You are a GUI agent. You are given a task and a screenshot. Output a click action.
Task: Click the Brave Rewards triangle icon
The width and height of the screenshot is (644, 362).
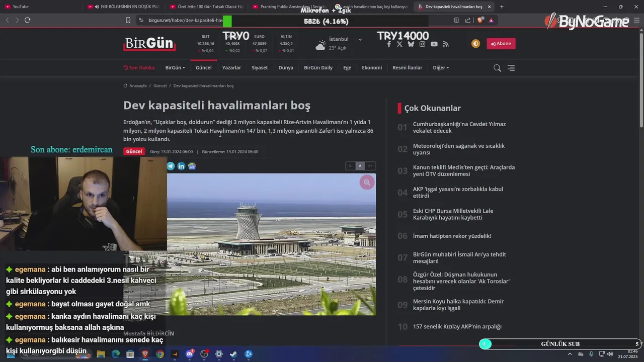[491, 20]
